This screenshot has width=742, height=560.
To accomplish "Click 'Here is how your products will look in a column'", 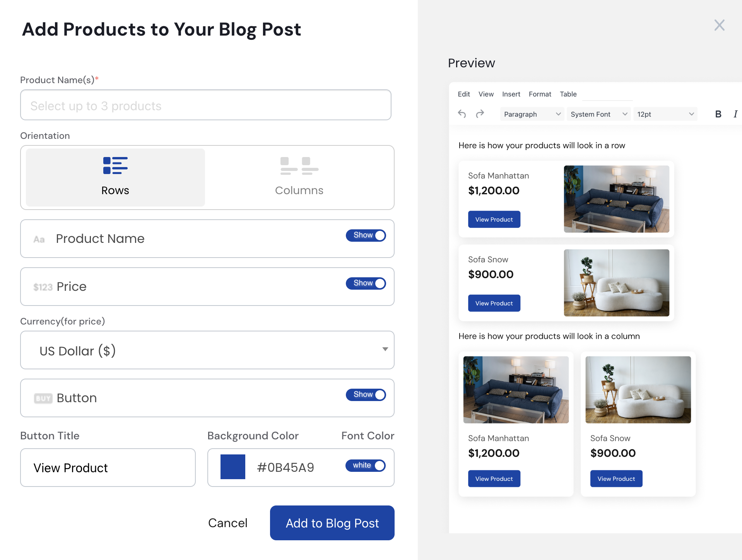I will (549, 336).
